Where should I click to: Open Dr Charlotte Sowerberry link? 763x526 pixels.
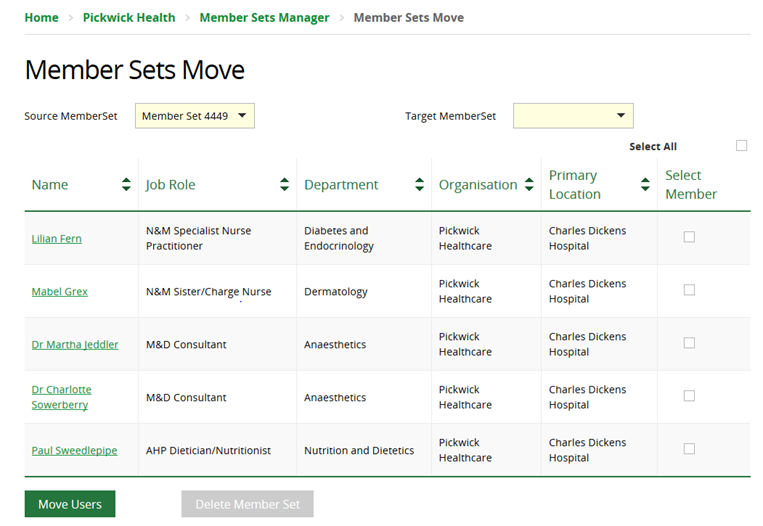click(x=61, y=397)
